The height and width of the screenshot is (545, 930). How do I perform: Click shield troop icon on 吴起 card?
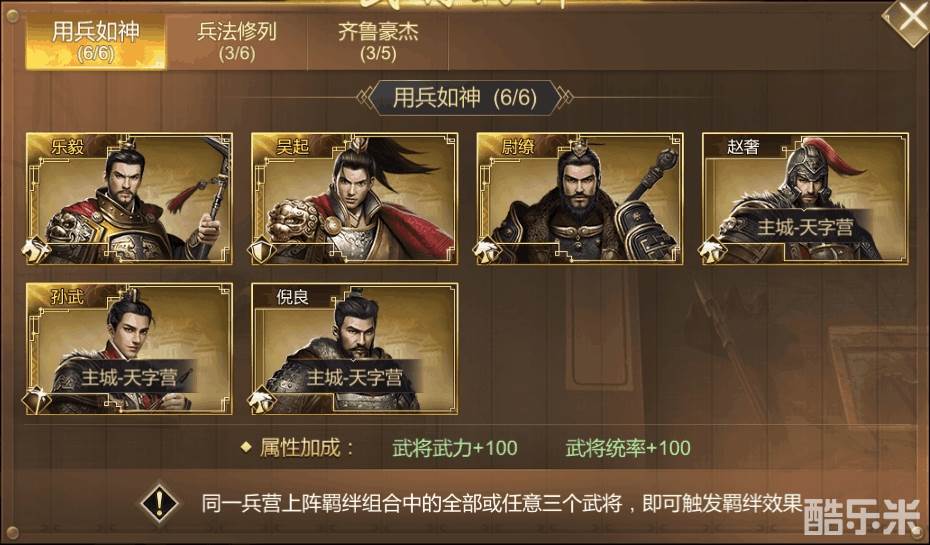coord(261,251)
